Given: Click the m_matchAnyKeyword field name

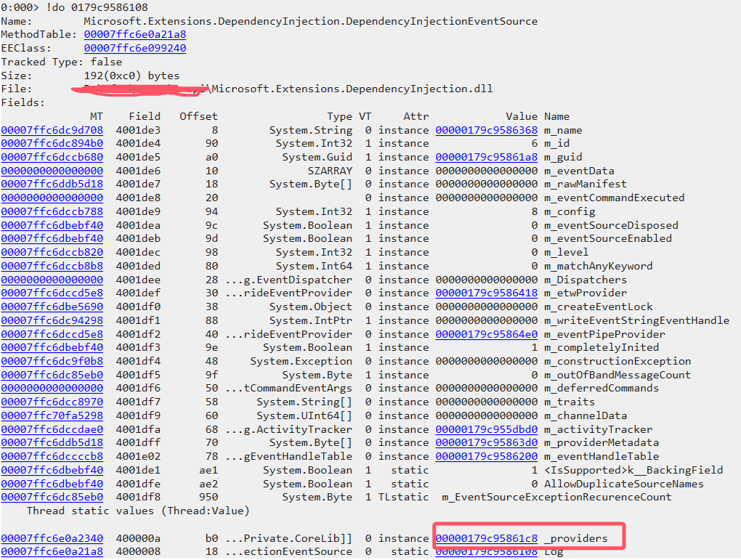Looking at the screenshot, I should pos(598,266).
